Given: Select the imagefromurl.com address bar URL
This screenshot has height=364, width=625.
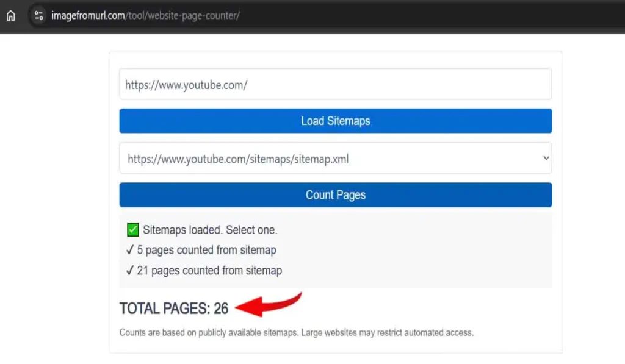Looking at the screenshot, I should tap(145, 15).
